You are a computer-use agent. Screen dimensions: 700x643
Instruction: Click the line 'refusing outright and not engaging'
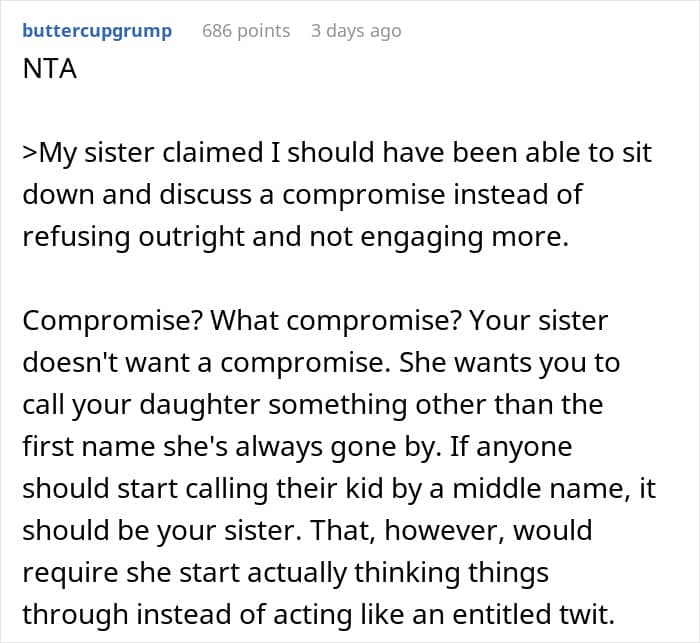[x=296, y=237]
